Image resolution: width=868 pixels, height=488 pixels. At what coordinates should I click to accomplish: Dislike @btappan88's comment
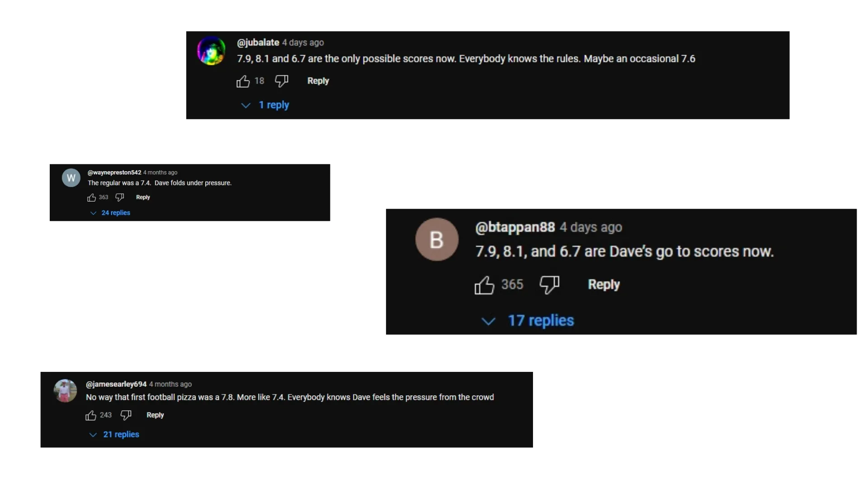(x=549, y=285)
